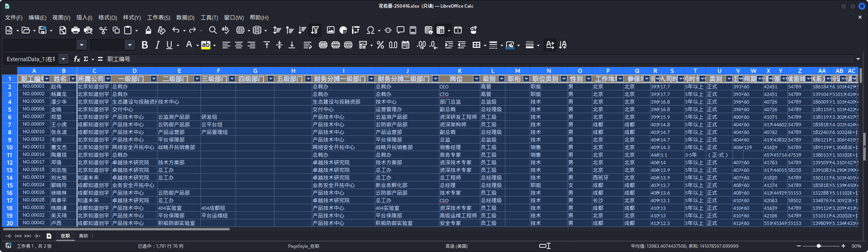Select column K header

tap(460, 70)
